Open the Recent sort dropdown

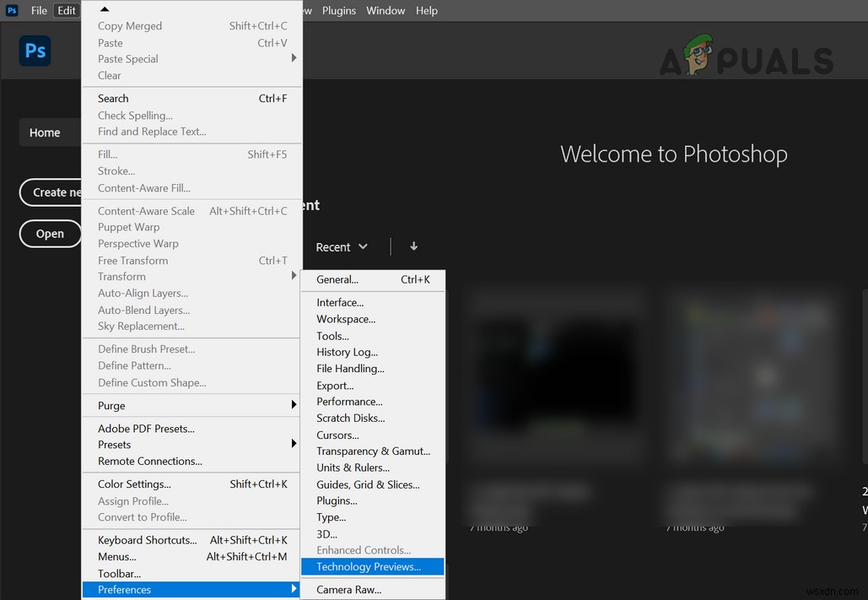point(342,247)
